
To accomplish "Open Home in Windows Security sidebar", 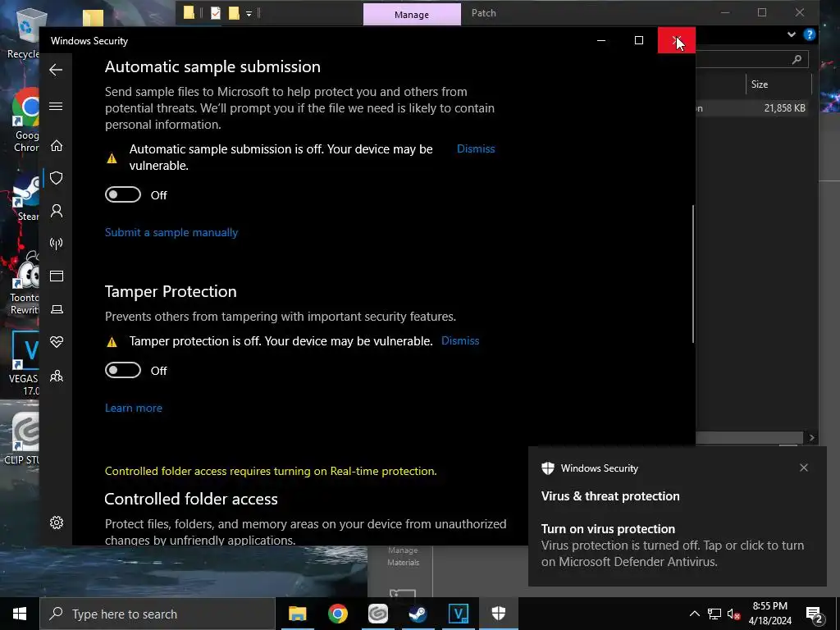I will click(57, 146).
